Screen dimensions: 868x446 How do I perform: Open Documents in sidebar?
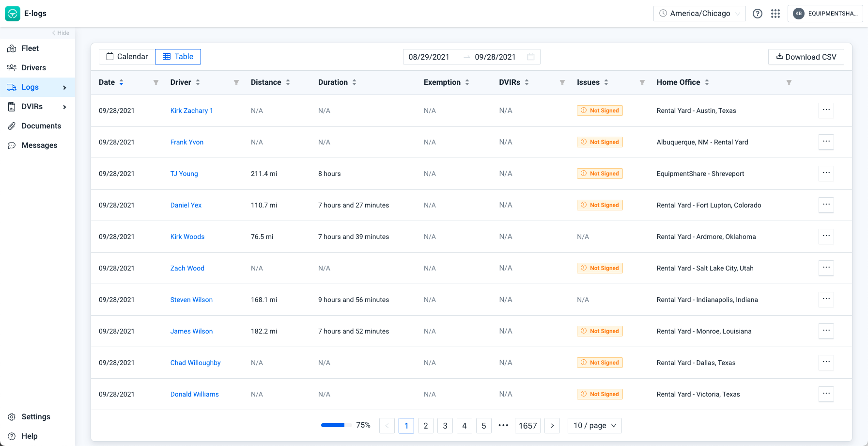(37, 126)
